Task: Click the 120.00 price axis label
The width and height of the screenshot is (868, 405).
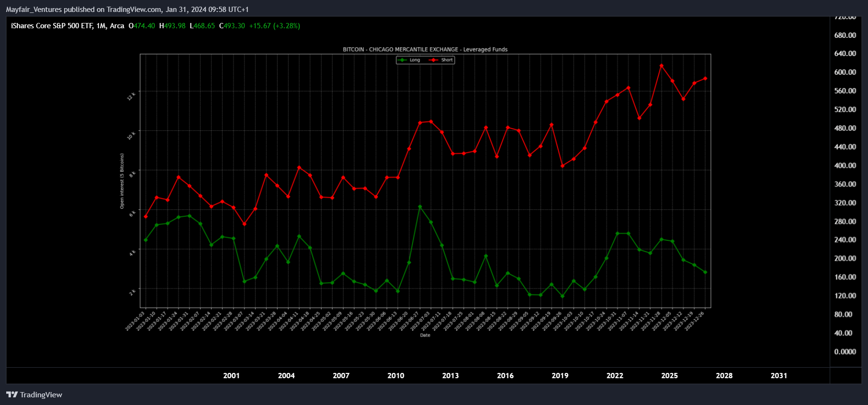Action: pos(845,295)
